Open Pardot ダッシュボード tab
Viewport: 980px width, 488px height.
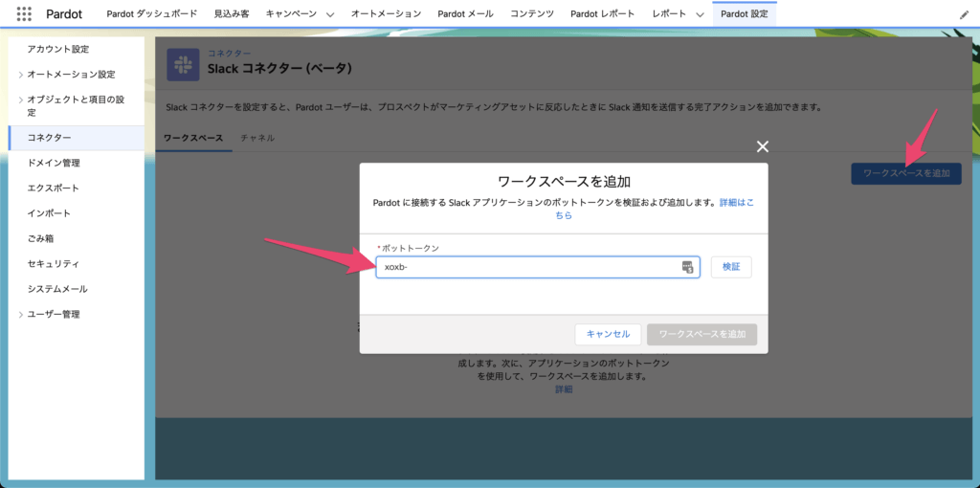click(x=152, y=13)
